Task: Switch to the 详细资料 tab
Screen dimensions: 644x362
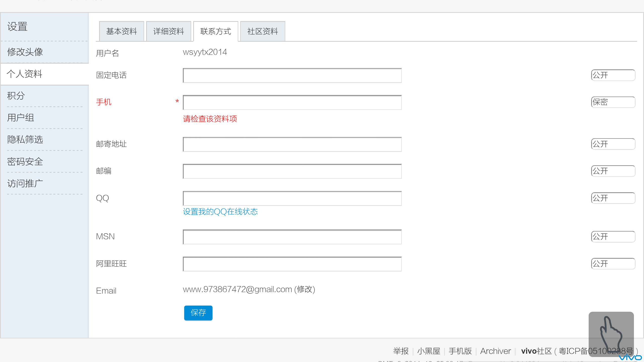Action: (169, 31)
